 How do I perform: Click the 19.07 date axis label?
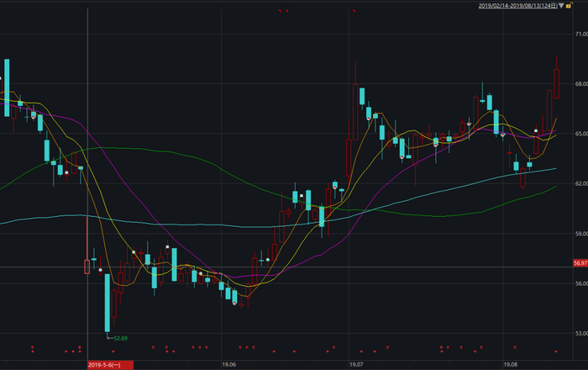click(357, 364)
